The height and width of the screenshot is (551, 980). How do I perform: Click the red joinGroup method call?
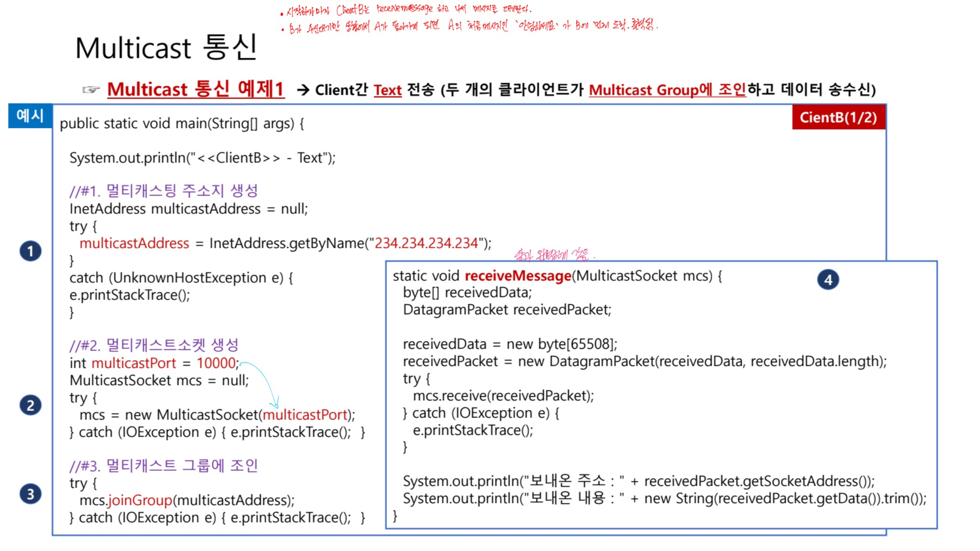point(140,500)
